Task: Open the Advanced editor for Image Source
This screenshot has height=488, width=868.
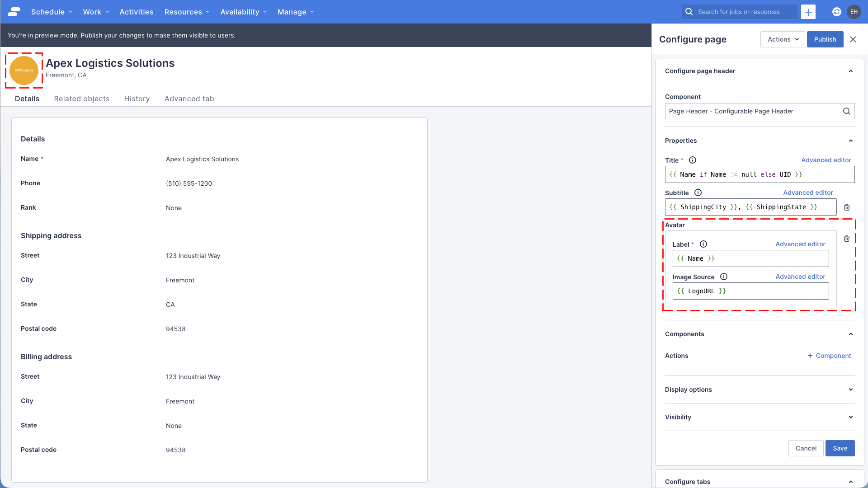Action: click(800, 277)
